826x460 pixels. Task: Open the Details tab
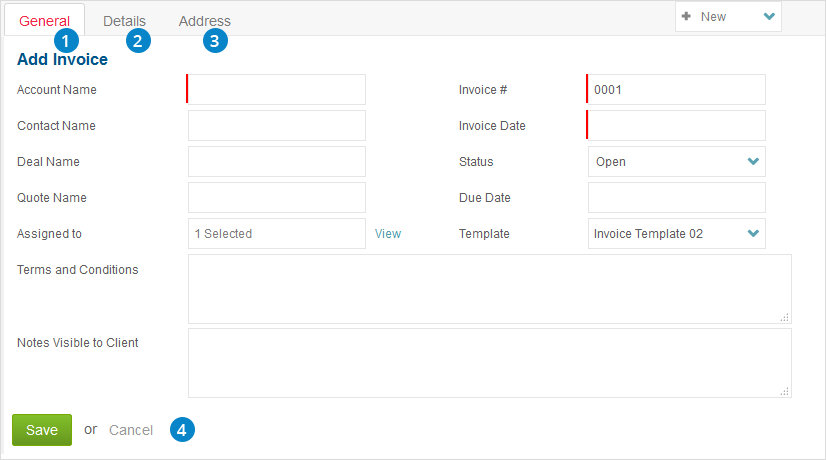[x=124, y=21]
